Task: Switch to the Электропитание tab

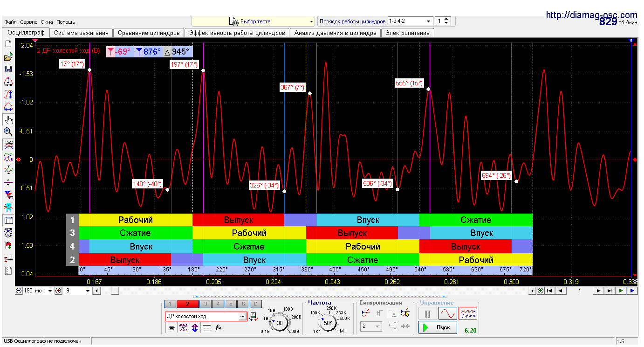Action: coord(408,33)
